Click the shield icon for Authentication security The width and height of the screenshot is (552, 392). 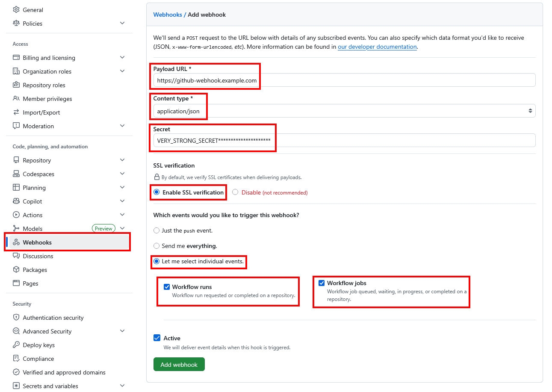coord(16,318)
